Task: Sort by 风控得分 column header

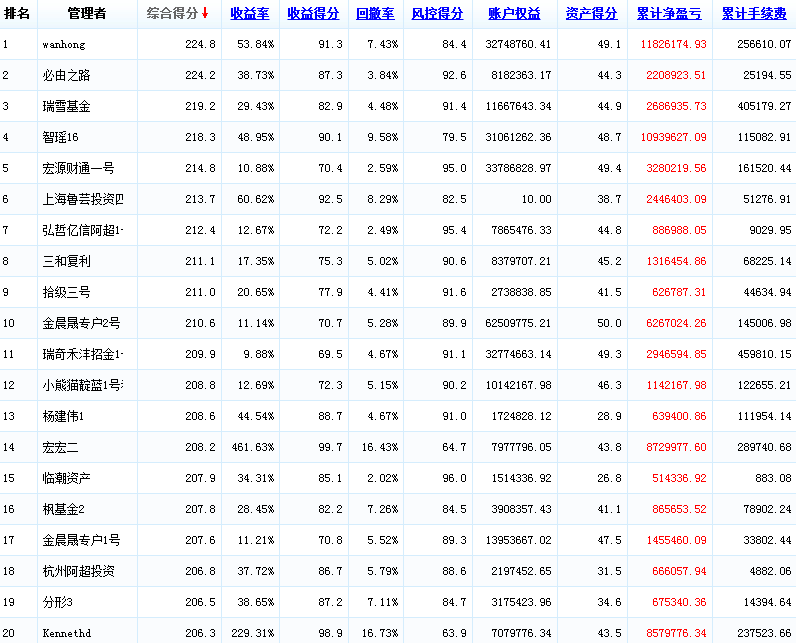Action: [437, 13]
